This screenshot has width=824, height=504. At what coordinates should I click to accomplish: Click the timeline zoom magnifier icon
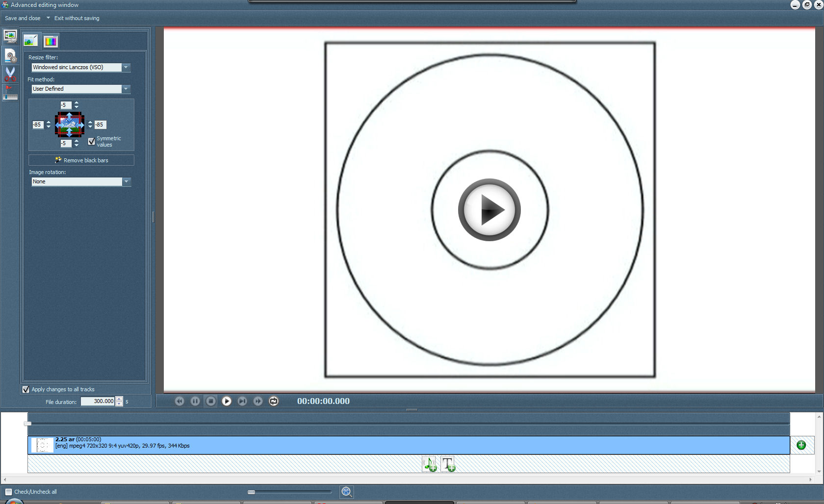pyautogui.click(x=347, y=492)
